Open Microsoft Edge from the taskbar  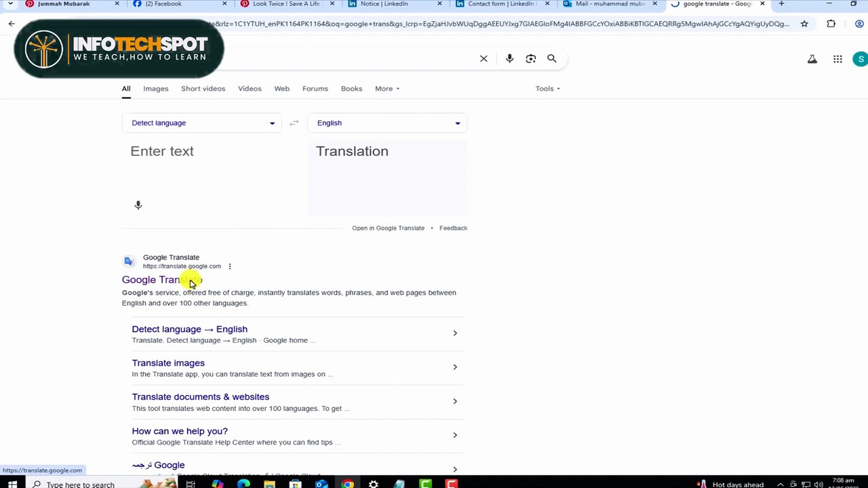(x=243, y=484)
